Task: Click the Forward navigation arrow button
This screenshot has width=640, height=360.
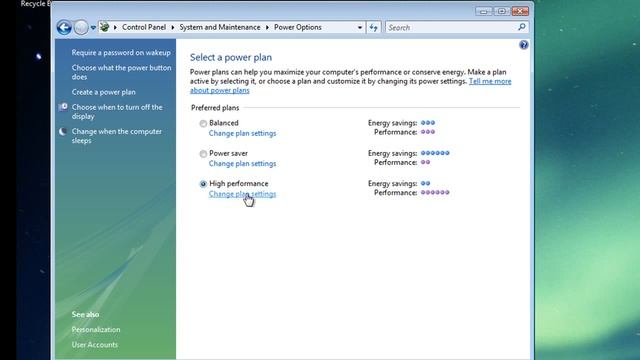Action: tap(81, 27)
